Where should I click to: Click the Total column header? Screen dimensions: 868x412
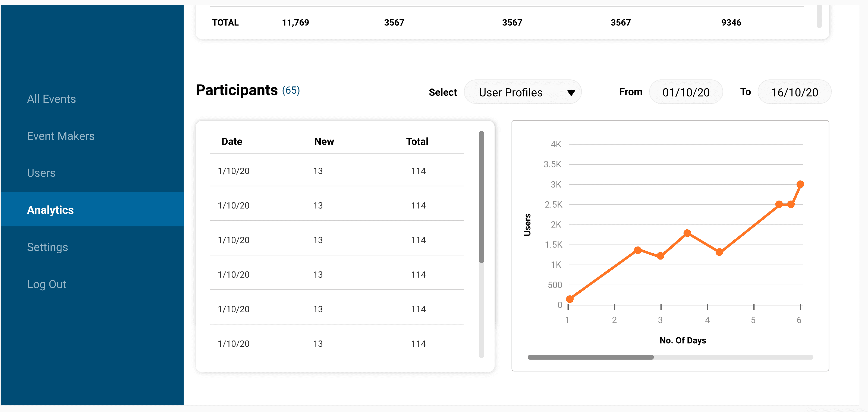417,141
